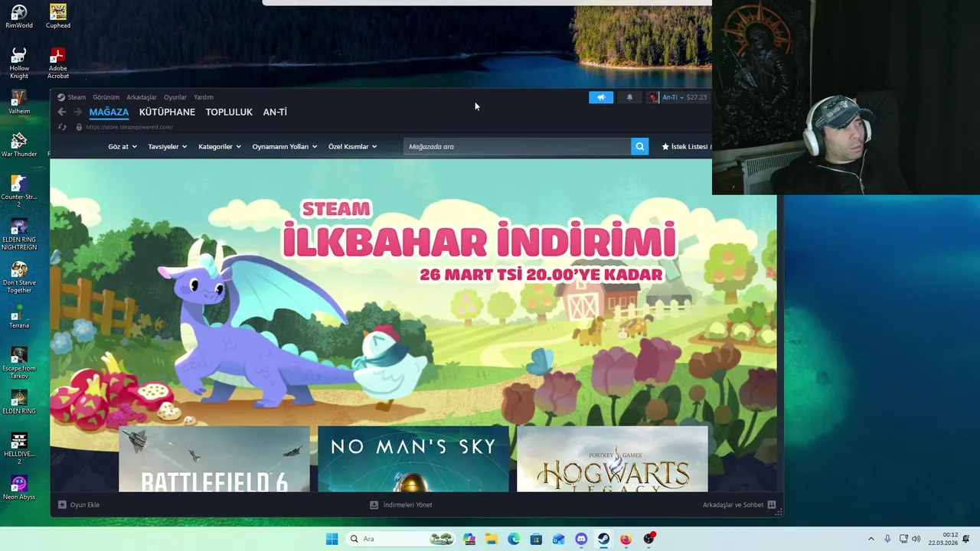Viewport: 980px width, 551px height.
Task: Open the Arkadaşlar ve Sohbet friends icon
Action: 772,505
